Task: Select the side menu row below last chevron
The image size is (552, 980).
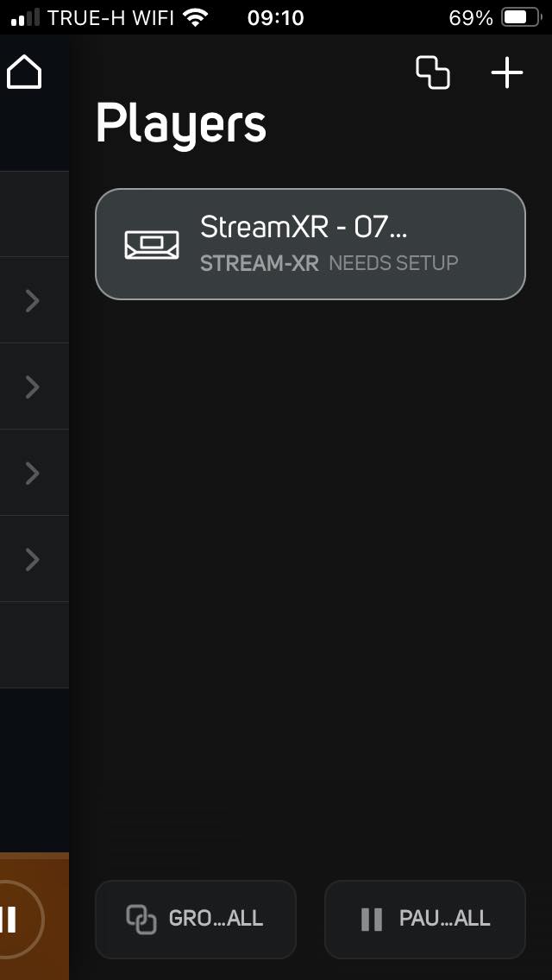Action: pos(34,645)
